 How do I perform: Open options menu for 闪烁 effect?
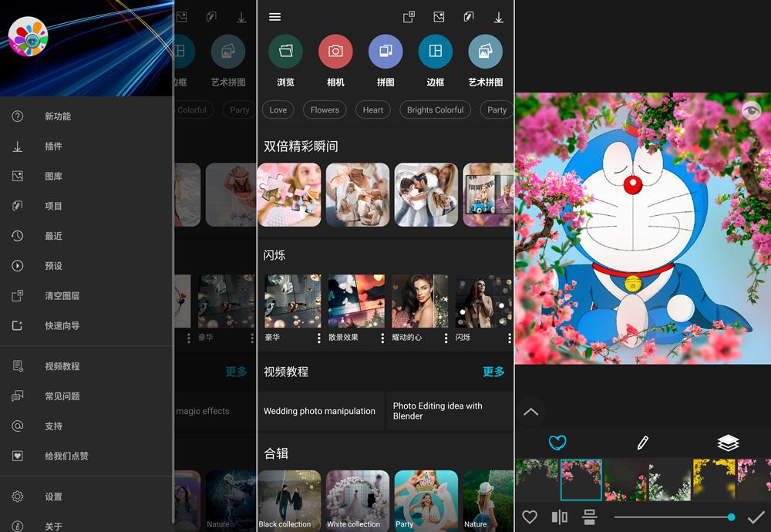510,338
